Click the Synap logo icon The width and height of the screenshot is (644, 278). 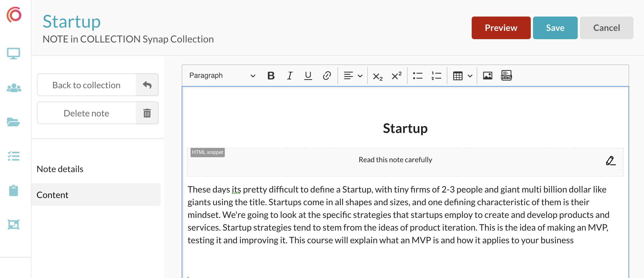14,15
